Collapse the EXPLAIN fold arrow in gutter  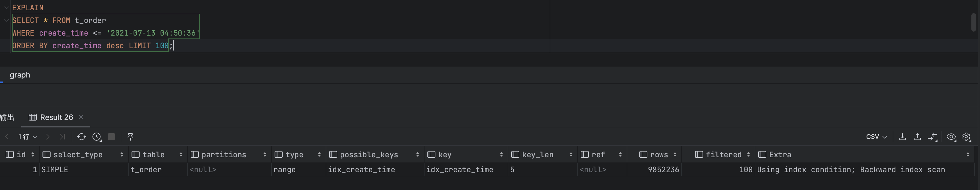tap(7, 7)
